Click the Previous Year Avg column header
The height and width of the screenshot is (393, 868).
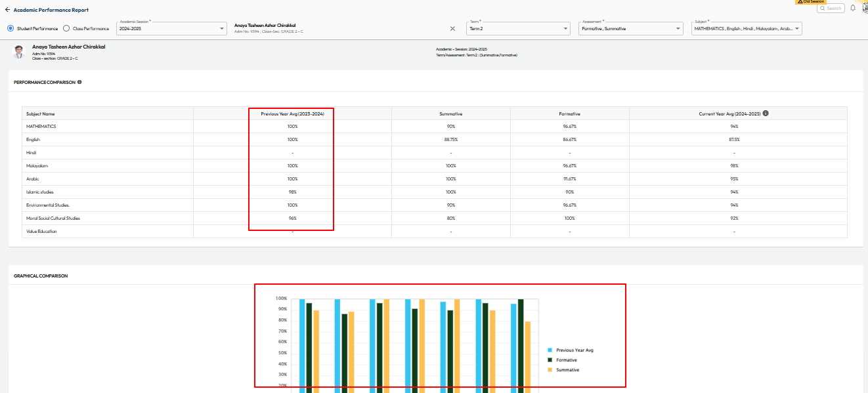[292, 114]
